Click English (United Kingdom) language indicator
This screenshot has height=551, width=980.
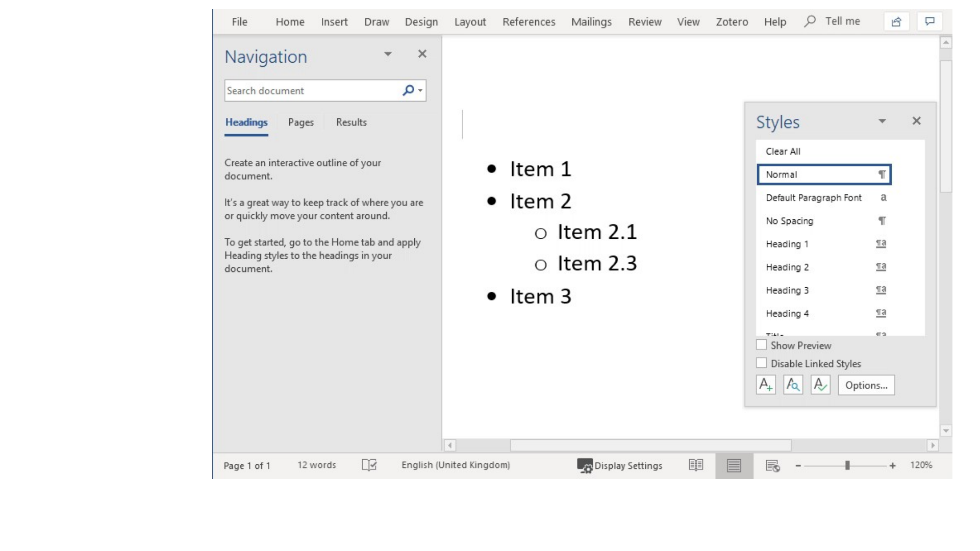(x=456, y=465)
